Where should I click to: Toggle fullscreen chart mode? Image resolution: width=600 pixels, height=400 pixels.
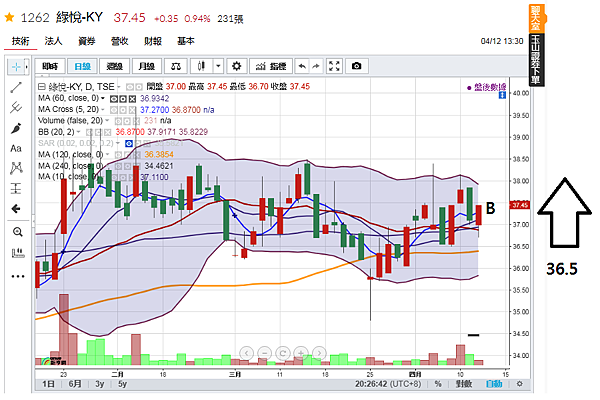334,66
